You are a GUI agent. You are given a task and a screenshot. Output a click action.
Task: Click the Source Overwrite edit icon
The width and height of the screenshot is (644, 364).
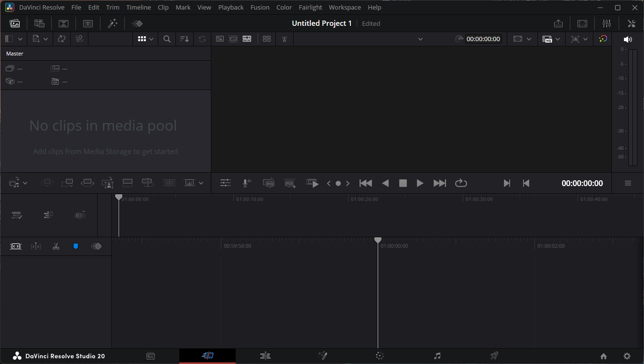(148, 183)
